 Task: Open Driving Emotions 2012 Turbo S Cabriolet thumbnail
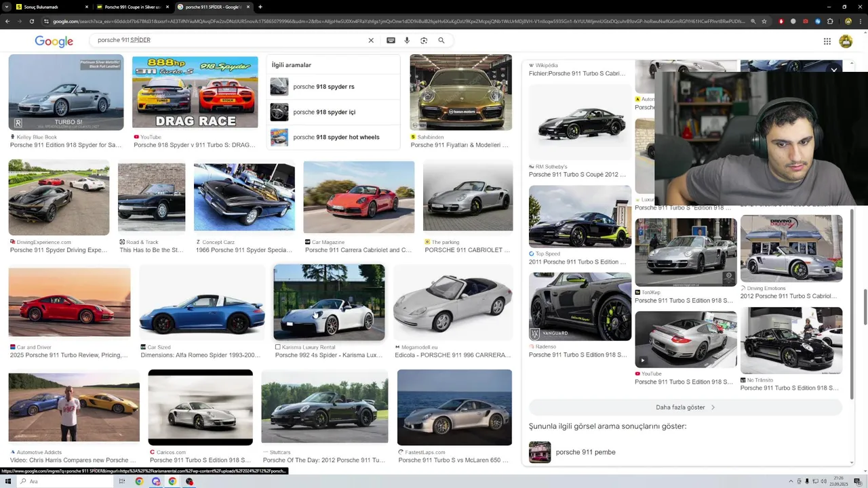(791, 248)
